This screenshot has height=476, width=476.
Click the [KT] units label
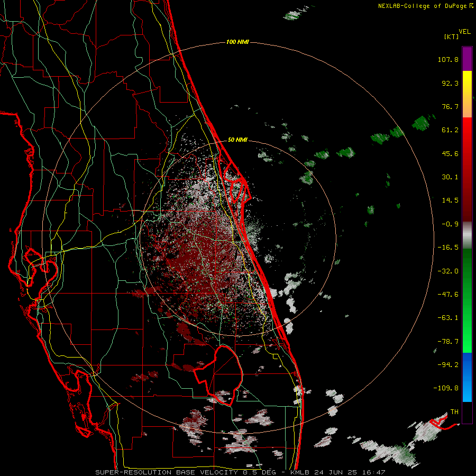(452, 36)
